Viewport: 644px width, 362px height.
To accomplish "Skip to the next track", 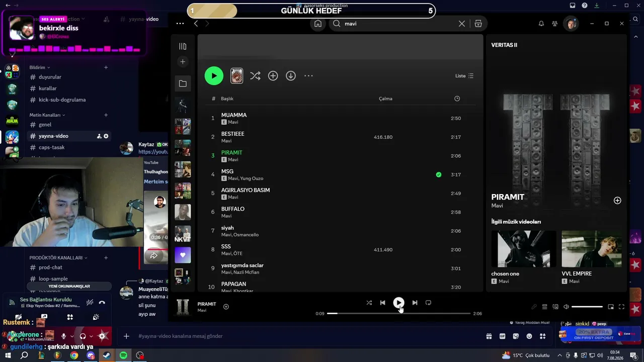I will 415,303.
